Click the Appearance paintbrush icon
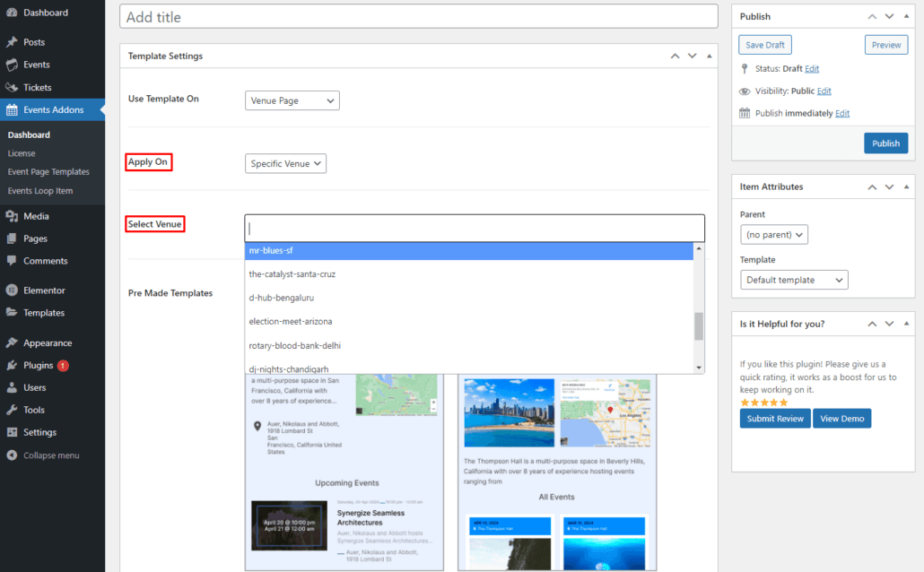924x572 pixels. [x=12, y=342]
